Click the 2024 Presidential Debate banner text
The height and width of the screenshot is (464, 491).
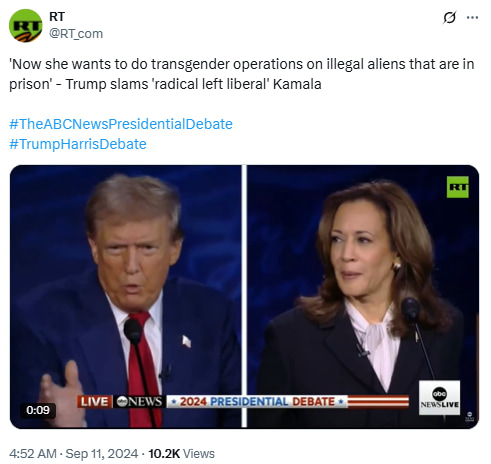pos(257,402)
